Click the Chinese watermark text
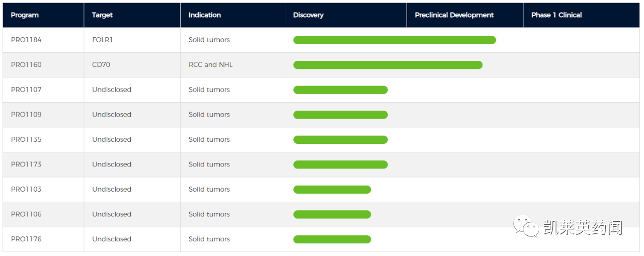 point(583,228)
